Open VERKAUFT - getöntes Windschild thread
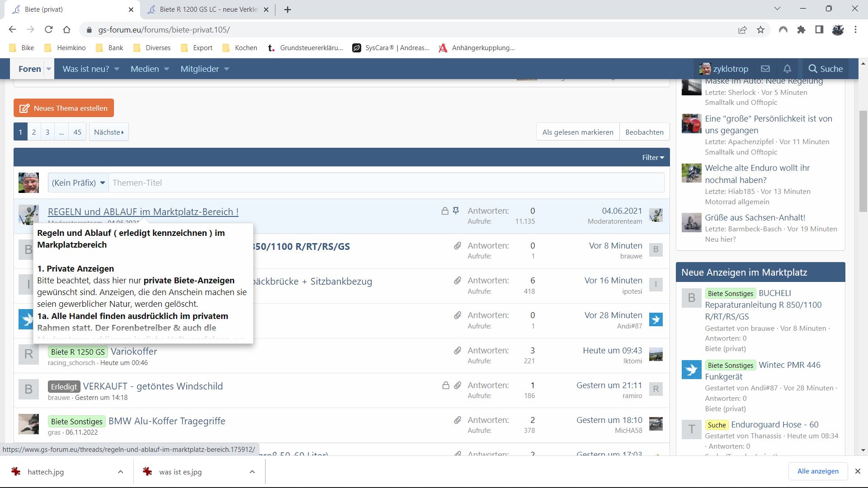 pos(153,386)
